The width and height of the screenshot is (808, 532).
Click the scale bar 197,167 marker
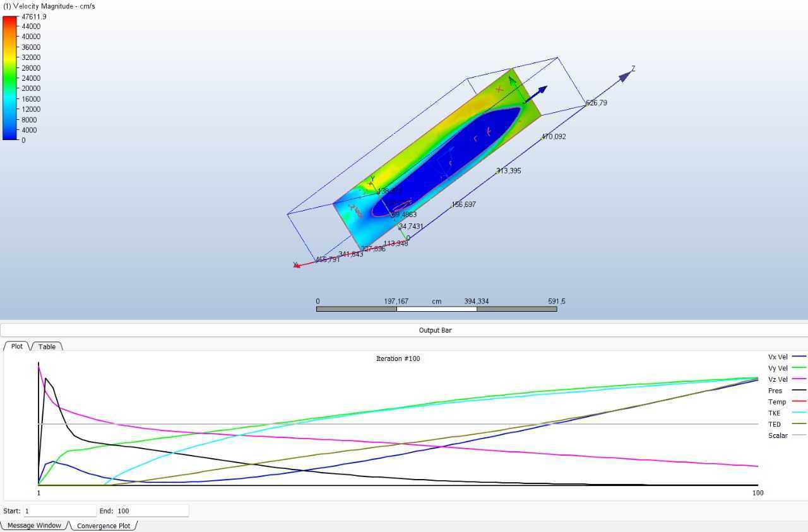396,302
